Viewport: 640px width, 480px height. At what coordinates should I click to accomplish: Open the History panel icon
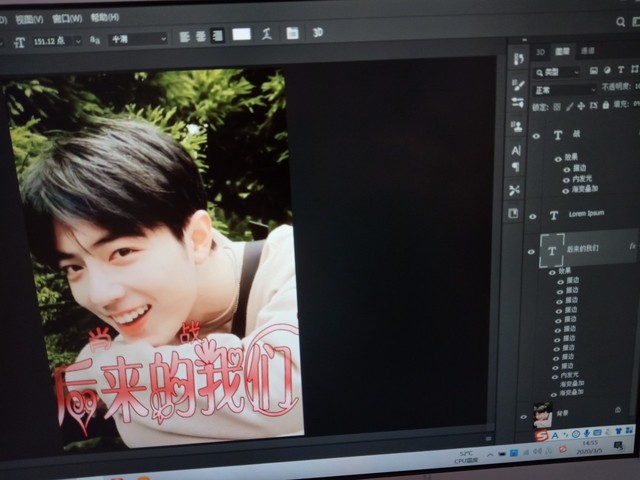(x=518, y=59)
